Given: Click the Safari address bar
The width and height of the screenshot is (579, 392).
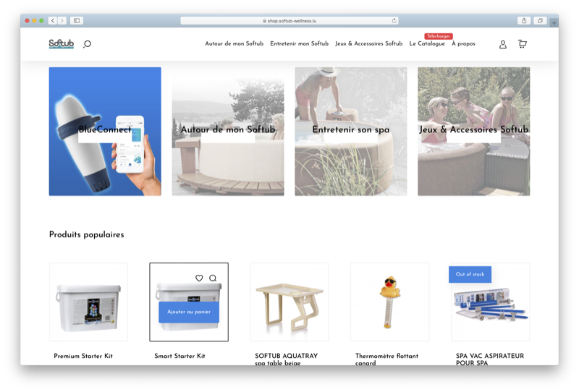Looking at the screenshot, I should pos(289,21).
